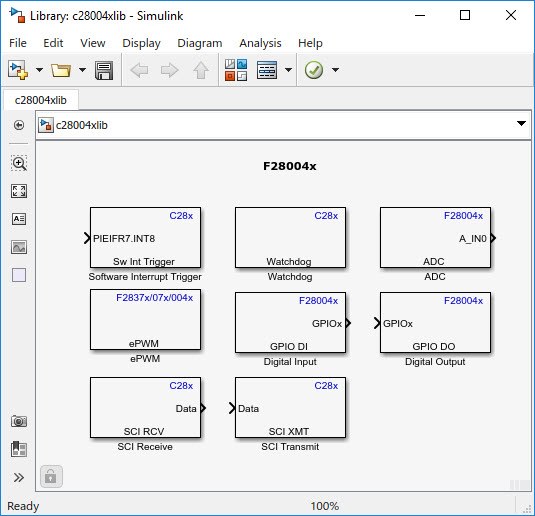
Task: Open the Library Browser icon
Action: (236, 70)
